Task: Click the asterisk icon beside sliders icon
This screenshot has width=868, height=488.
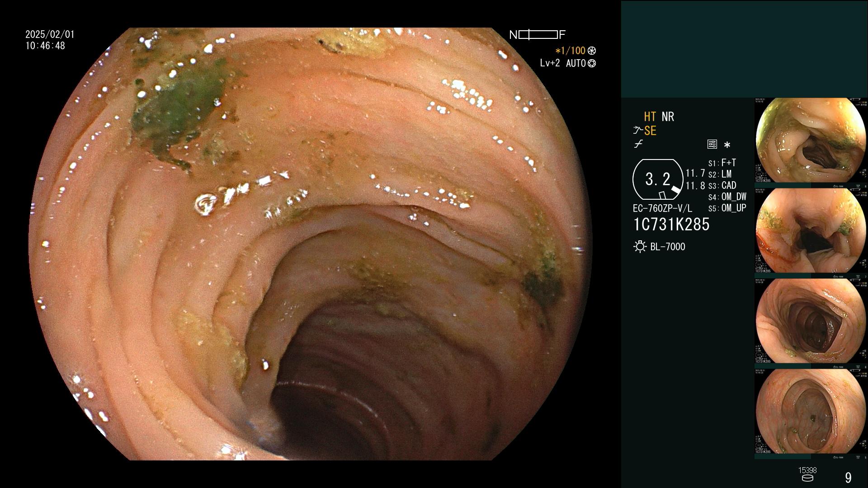Action: 727,145
